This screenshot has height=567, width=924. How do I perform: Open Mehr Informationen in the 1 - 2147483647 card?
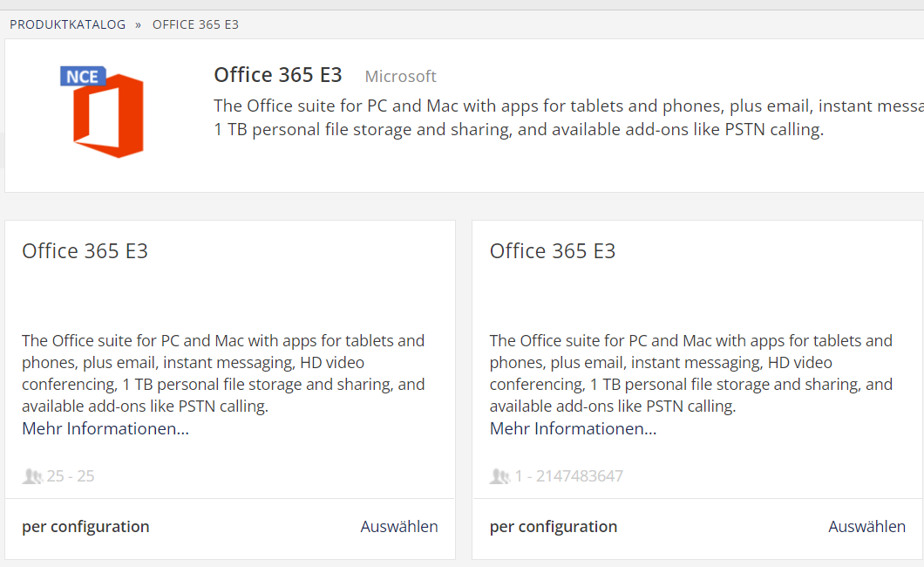(573, 428)
